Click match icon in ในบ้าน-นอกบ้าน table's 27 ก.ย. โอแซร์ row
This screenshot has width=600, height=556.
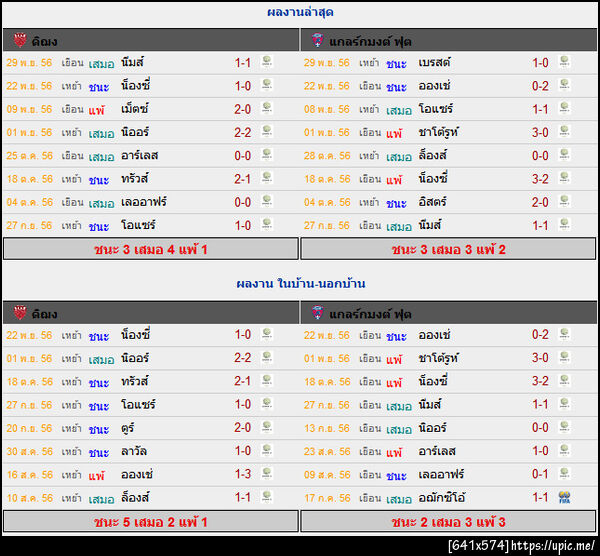tap(266, 404)
